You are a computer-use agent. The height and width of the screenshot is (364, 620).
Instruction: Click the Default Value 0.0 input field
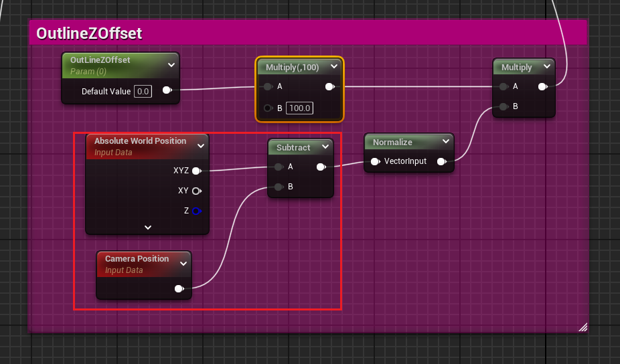click(x=143, y=91)
